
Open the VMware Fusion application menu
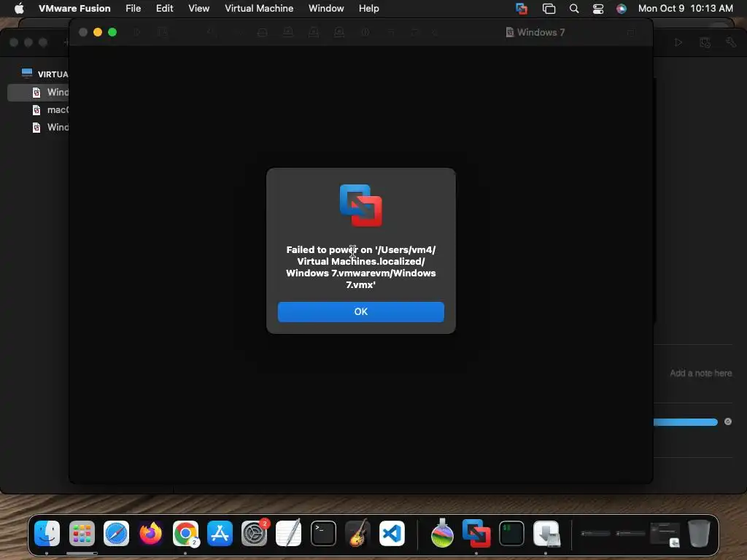[74, 8]
